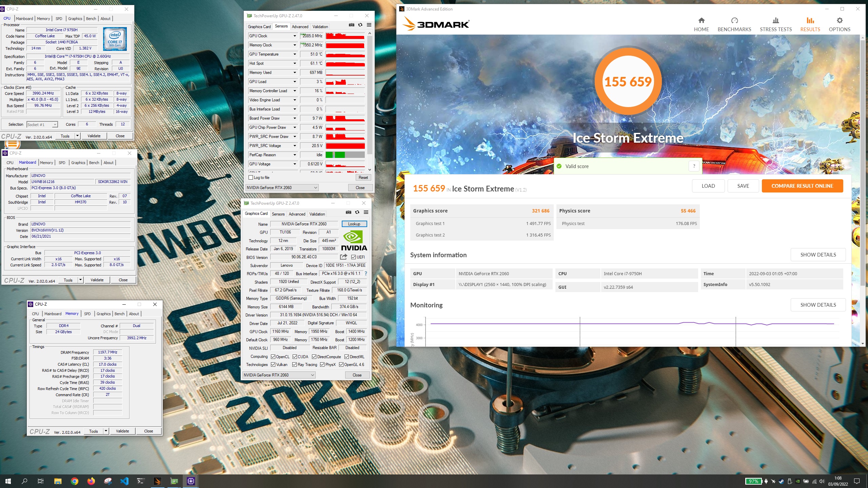
Task: Click LOAD button in 3DMark
Action: [708, 186]
